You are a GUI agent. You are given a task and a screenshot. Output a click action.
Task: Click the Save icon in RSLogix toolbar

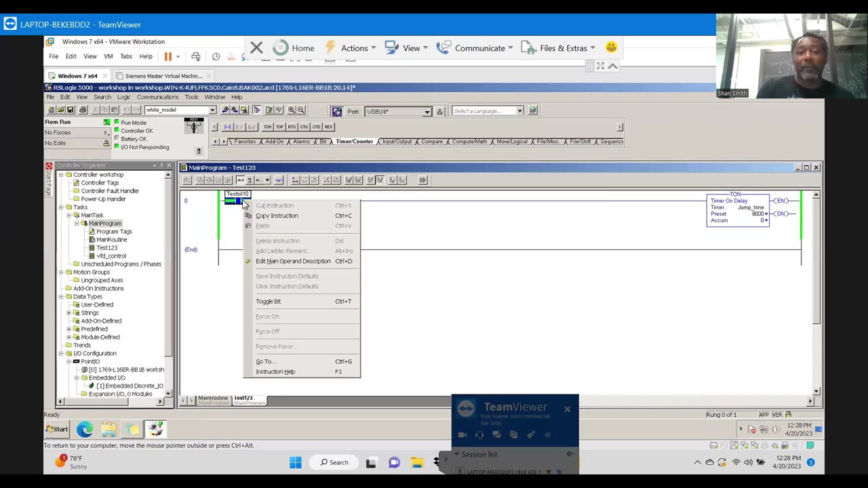[x=70, y=110]
